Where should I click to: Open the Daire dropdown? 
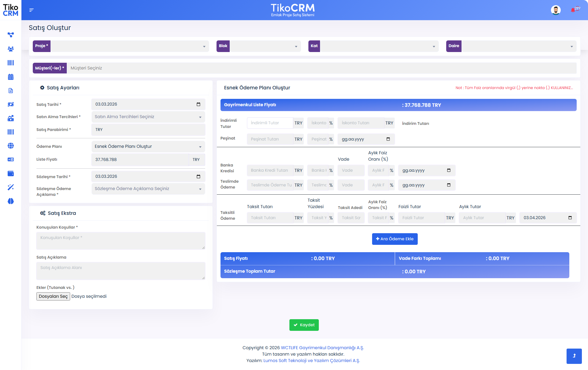coord(518,46)
